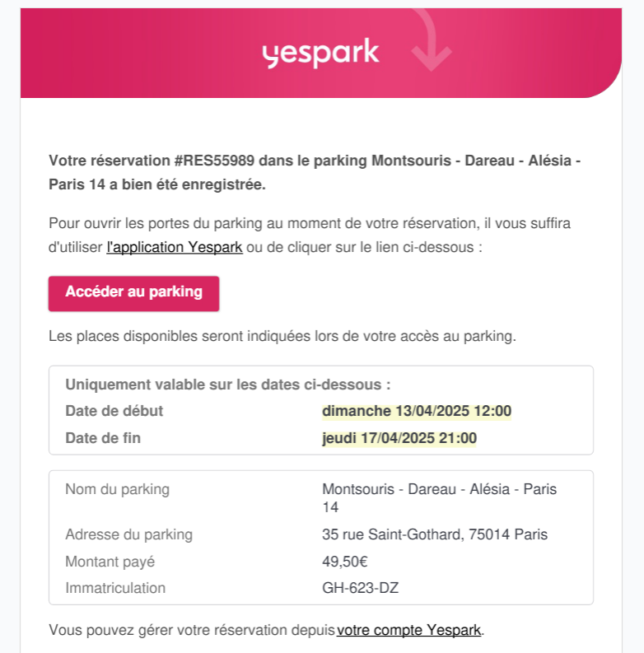Click the highlighted start date 13/04/2025 12:00
The width and height of the screenshot is (644, 653).
417,411
